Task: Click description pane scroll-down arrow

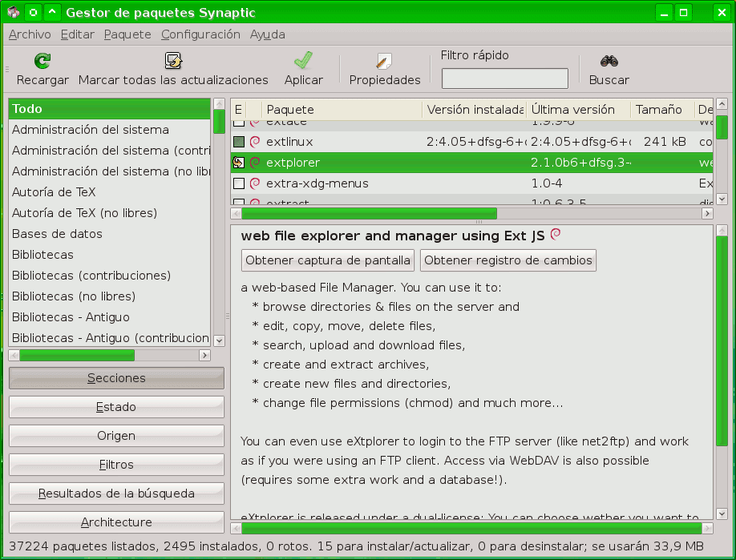Action: pyautogui.click(x=722, y=514)
